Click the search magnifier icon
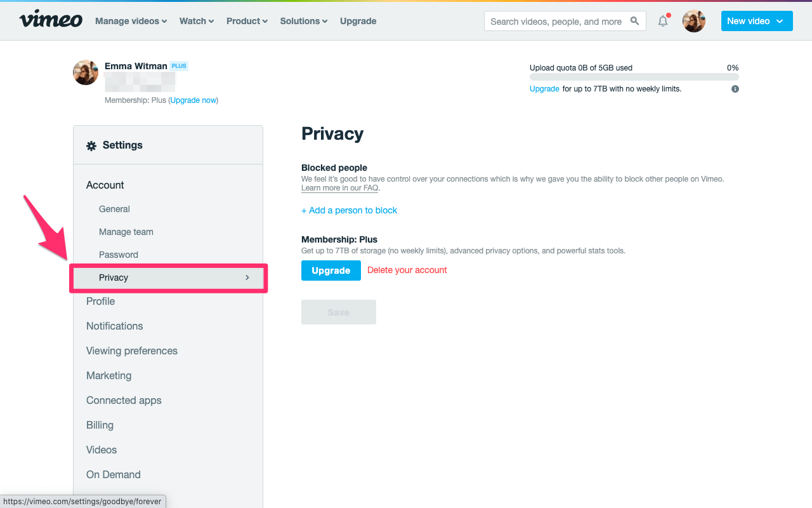 pyautogui.click(x=634, y=21)
